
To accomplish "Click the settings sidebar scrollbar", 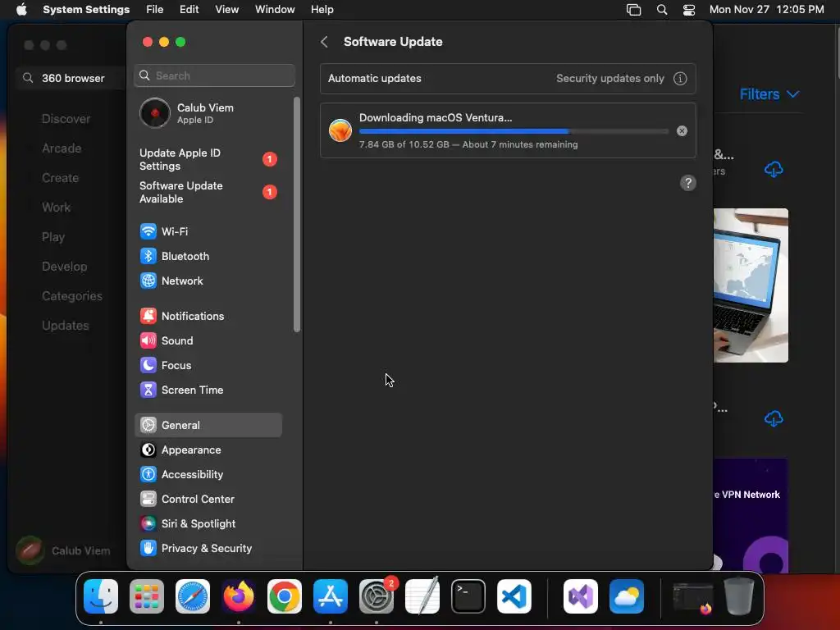I will coord(297,214).
